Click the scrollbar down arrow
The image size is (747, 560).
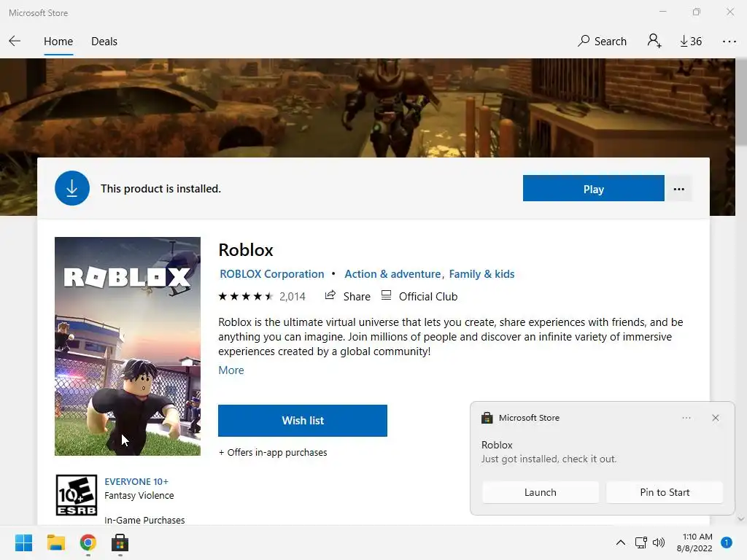point(741,519)
